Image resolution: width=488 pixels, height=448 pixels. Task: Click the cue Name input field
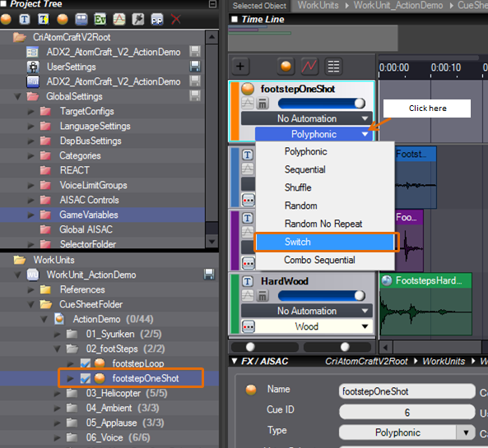pyautogui.click(x=407, y=391)
